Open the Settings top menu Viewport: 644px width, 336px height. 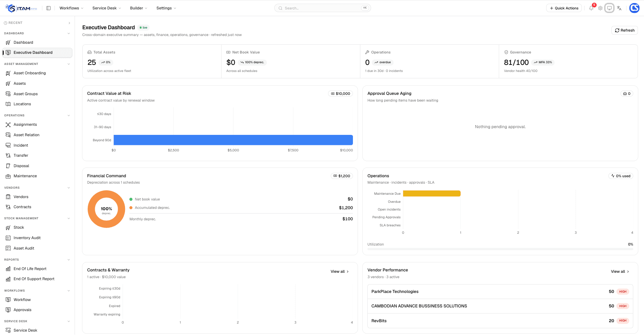166,8
